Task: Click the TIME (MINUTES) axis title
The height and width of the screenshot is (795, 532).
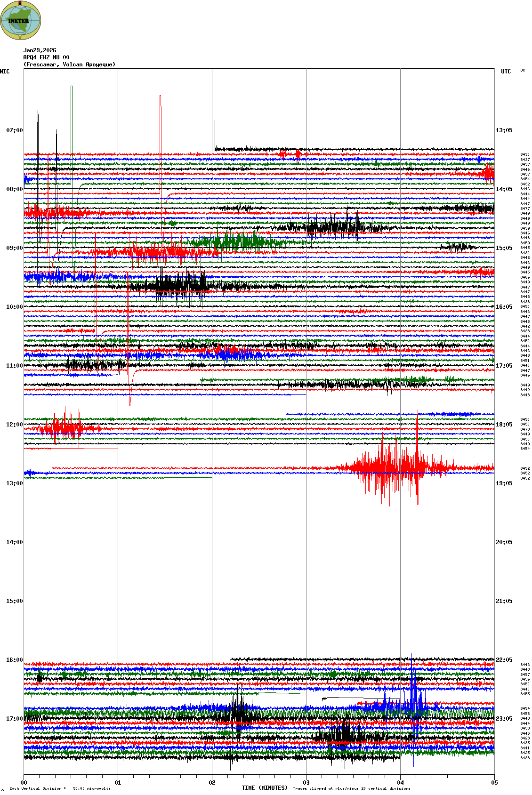Action: pyautogui.click(x=265, y=788)
